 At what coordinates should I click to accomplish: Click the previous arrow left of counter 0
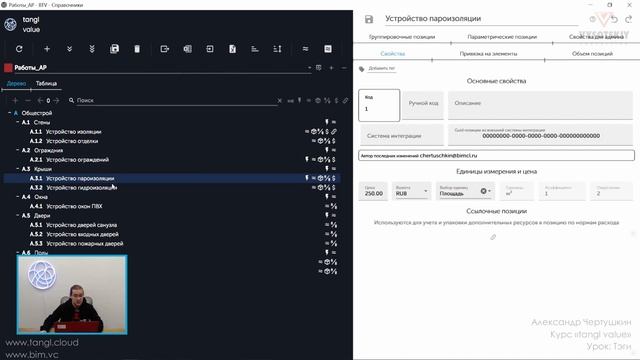40,100
